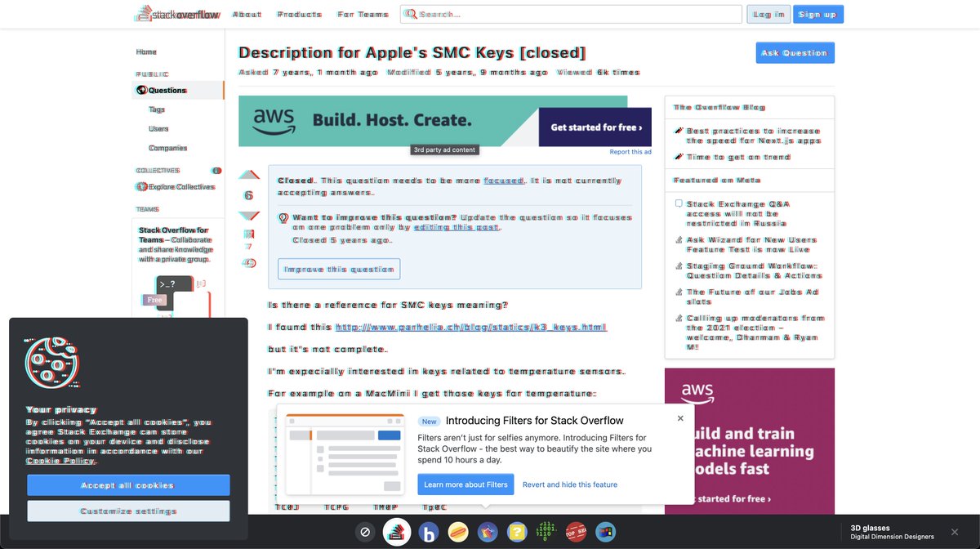Select the hot dog filter icon

(x=457, y=533)
